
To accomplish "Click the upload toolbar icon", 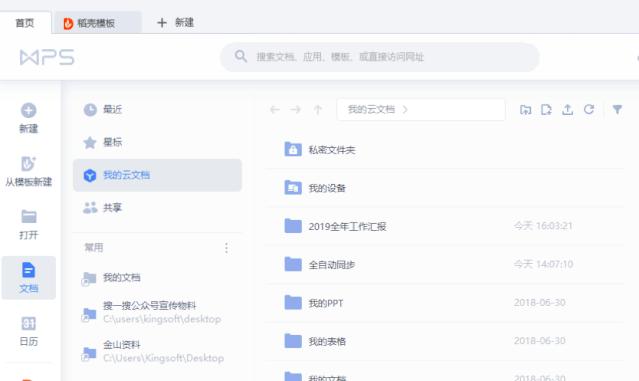I will click(567, 110).
